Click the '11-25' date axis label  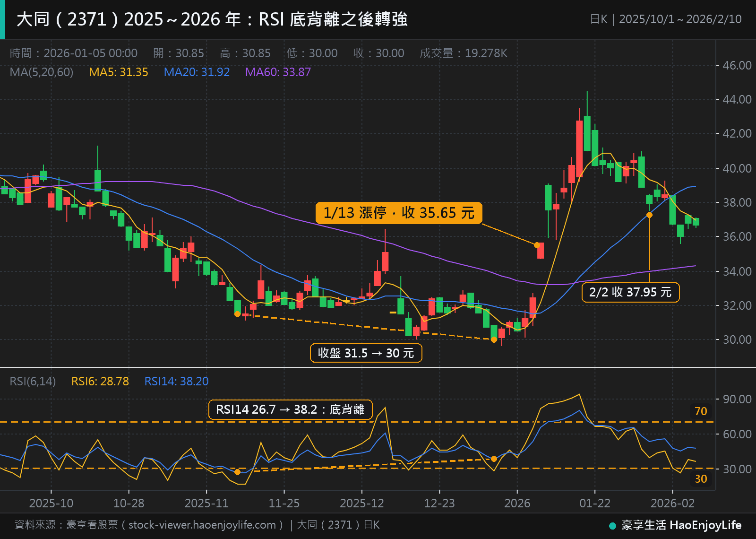284,503
